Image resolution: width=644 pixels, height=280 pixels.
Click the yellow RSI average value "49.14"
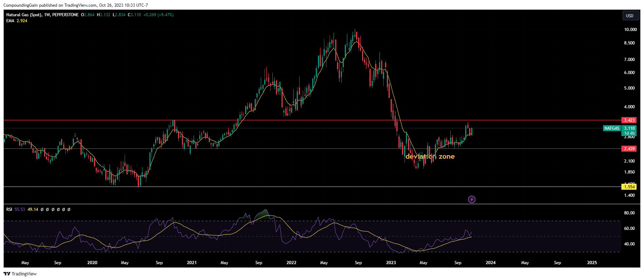click(33, 209)
